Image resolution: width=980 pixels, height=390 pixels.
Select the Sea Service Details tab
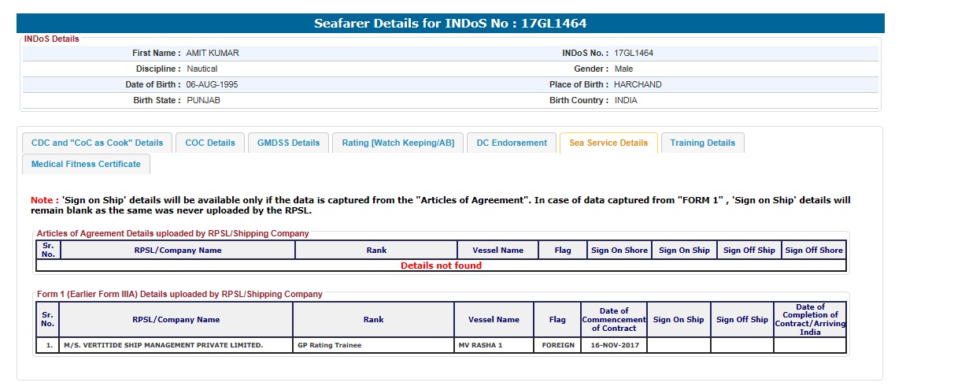point(608,143)
